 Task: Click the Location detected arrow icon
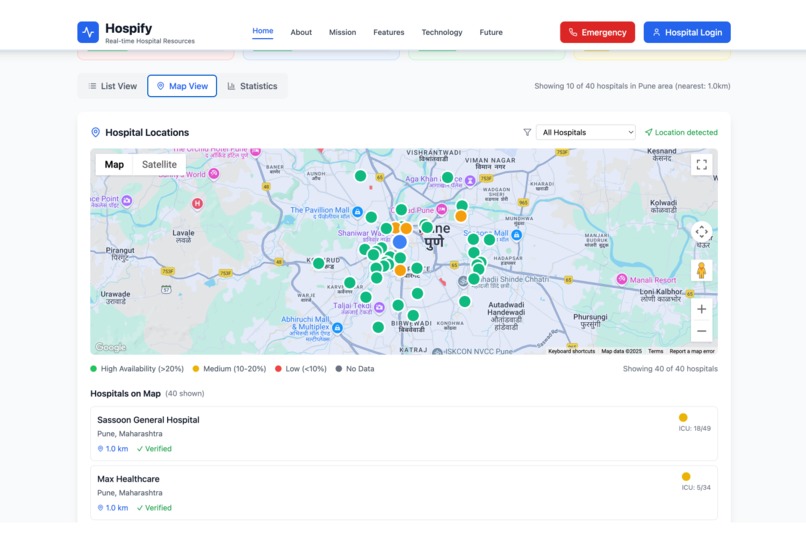point(649,132)
